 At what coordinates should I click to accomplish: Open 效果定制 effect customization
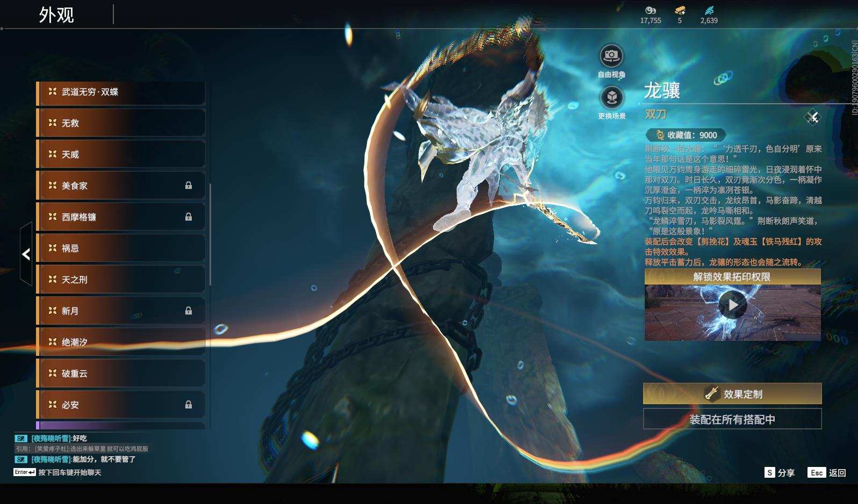732,394
